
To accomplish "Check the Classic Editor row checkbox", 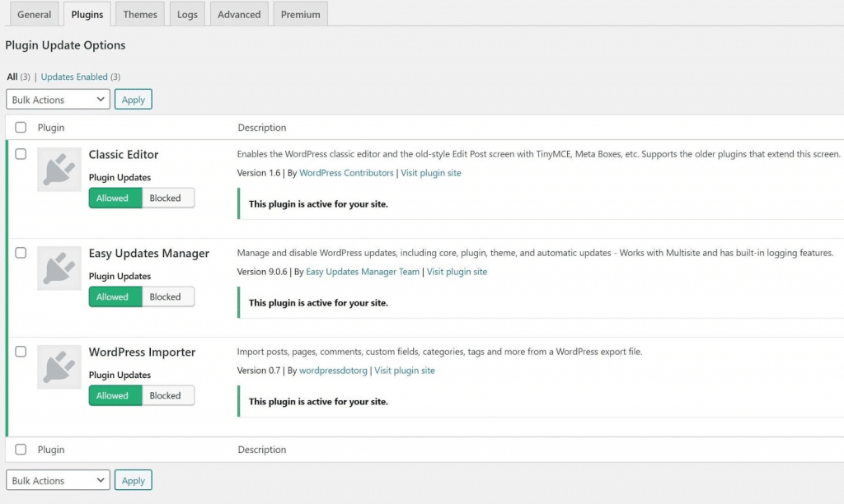I will pyautogui.click(x=21, y=154).
